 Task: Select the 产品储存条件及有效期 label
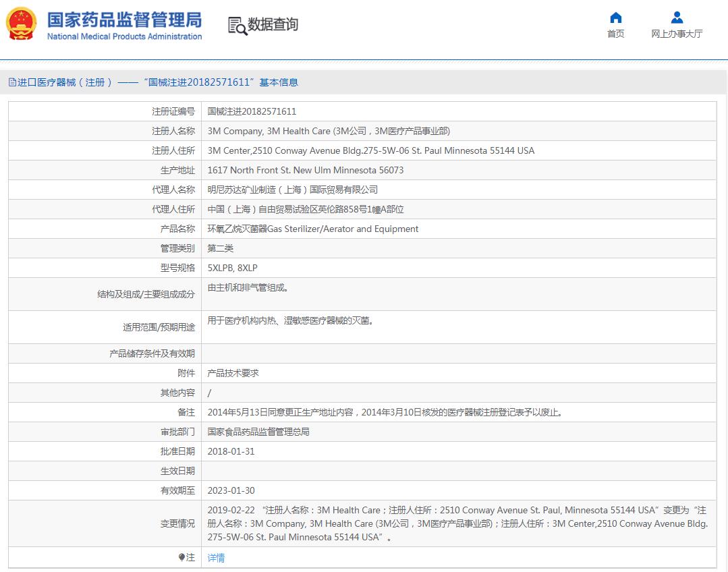(105, 353)
